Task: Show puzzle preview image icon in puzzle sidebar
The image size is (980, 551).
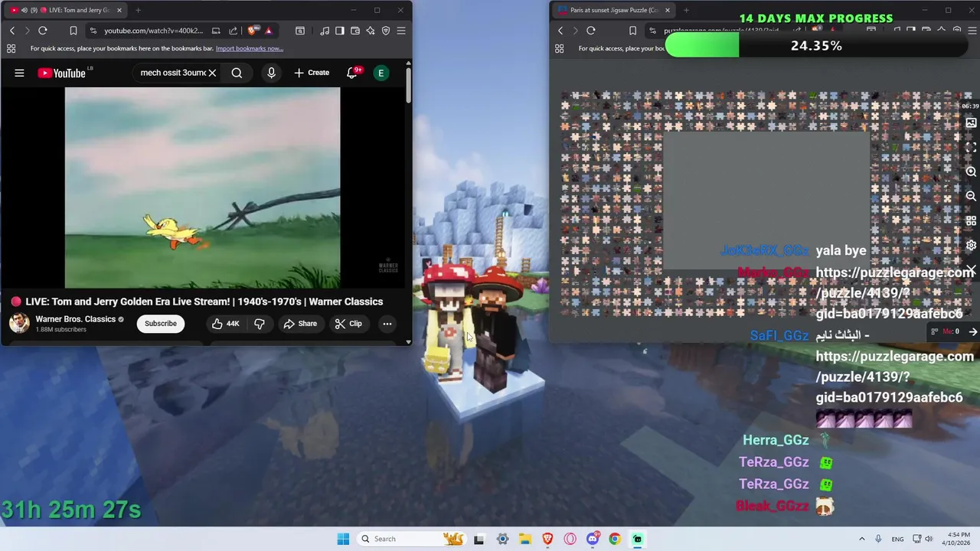Action: tap(971, 122)
